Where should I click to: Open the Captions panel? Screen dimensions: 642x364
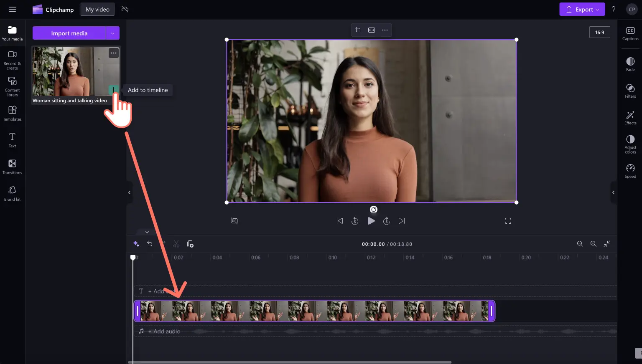pos(630,33)
